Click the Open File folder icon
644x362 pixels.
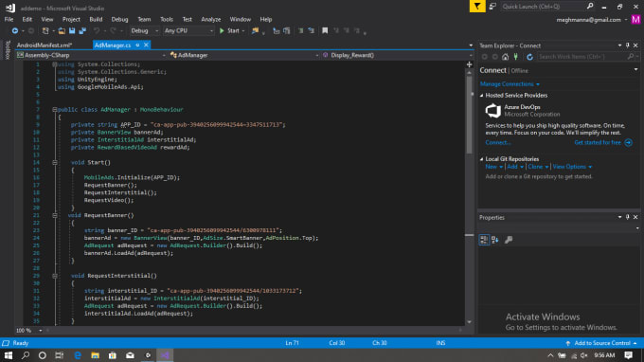pos(62,31)
